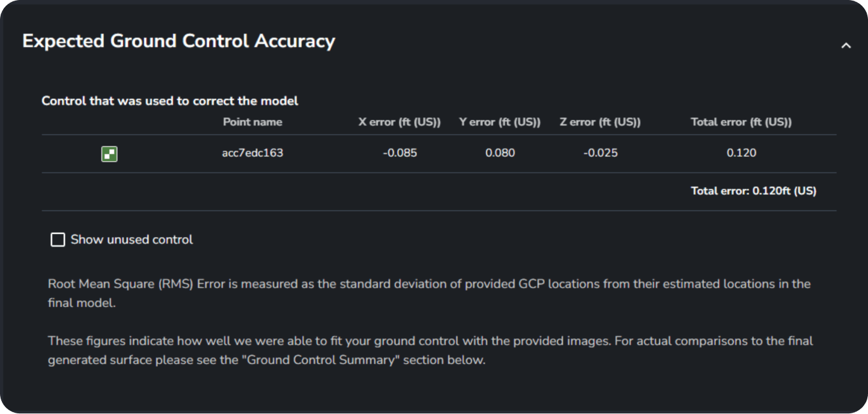Click "Control that was used to correct the model"
This screenshot has width=868, height=414.
point(170,101)
